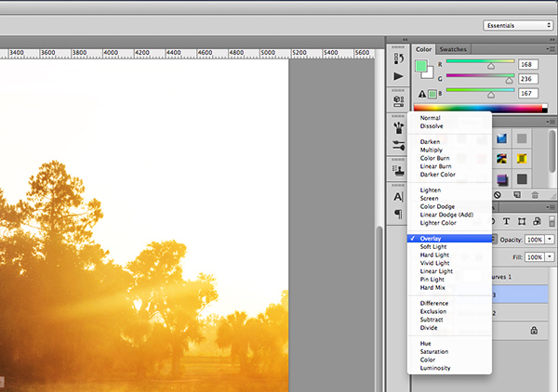Image resolution: width=558 pixels, height=392 pixels.
Task: Open the Essentials workspace dropdown
Action: [517, 26]
